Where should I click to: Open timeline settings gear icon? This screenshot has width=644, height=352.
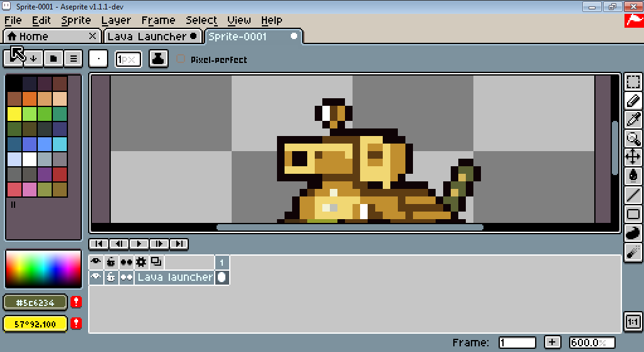[x=141, y=261]
